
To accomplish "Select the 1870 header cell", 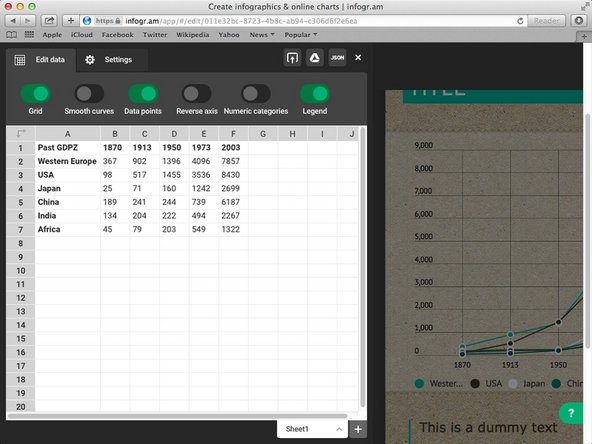I will click(115, 148).
